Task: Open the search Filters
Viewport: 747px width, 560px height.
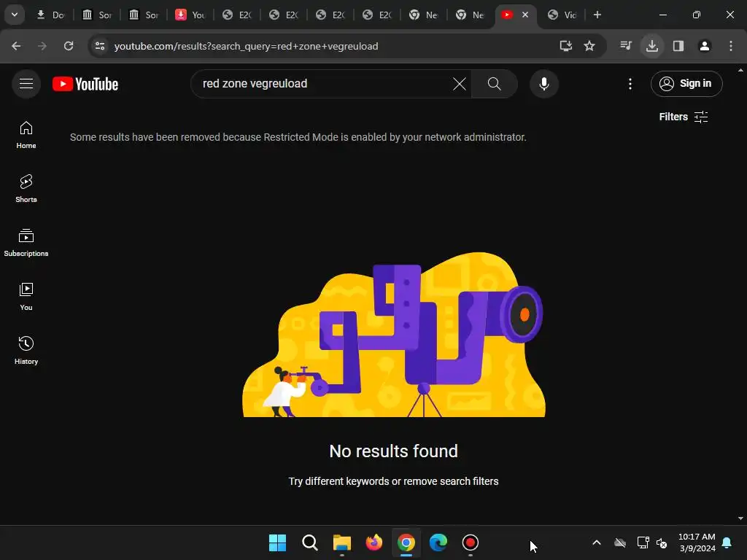Action: click(683, 117)
